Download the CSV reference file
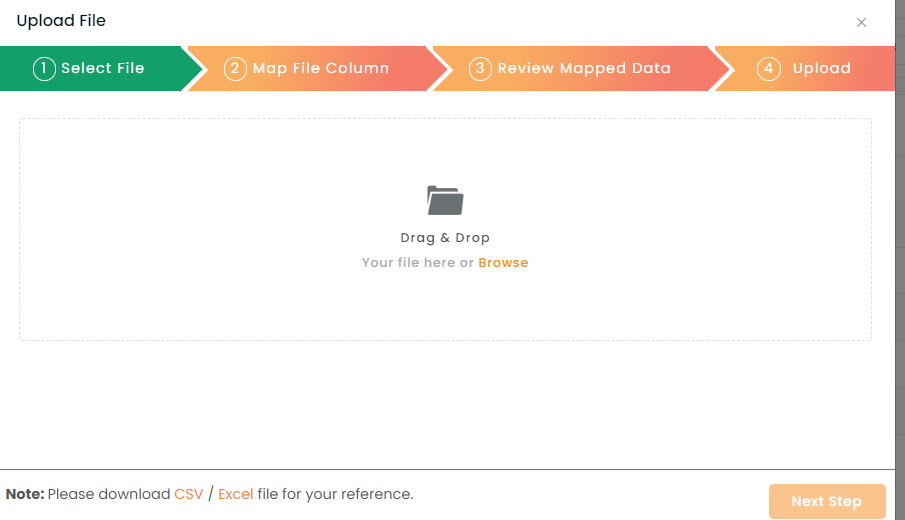The image size is (905, 520). click(189, 495)
